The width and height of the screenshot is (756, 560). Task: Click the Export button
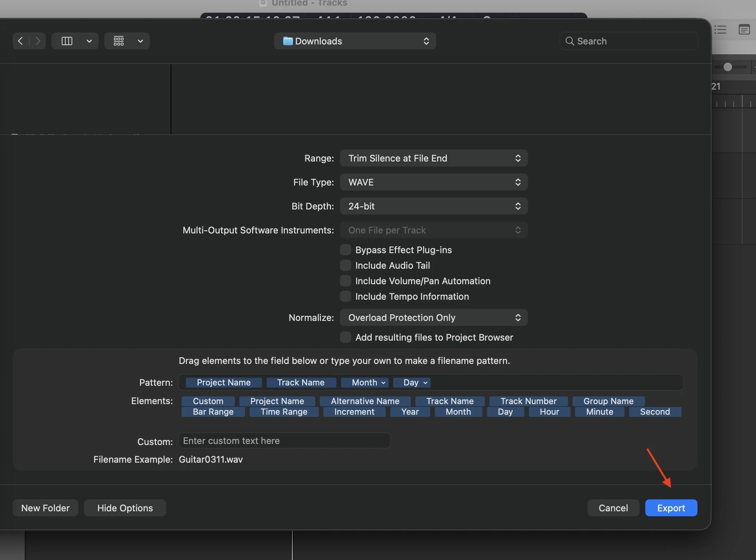click(x=671, y=508)
